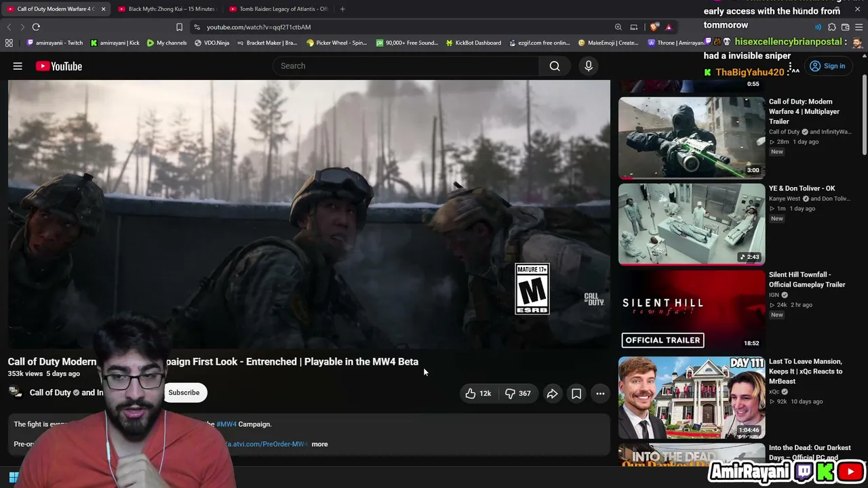Open the browser zoom magnifier icon
Image resolution: width=868 pixels, height=488 pixels.
618,27
